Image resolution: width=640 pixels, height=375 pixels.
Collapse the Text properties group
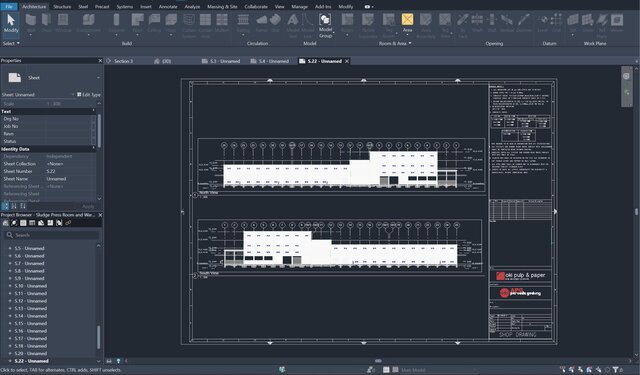click(94, 111)
